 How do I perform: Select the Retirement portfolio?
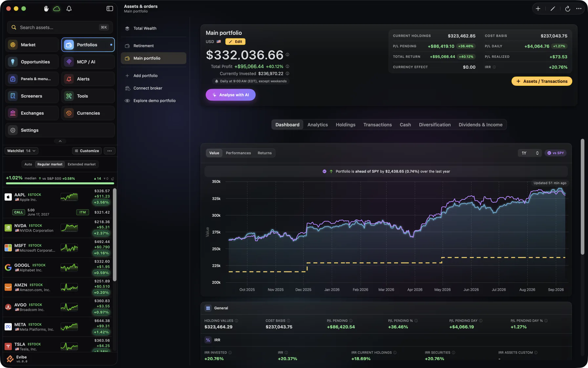(x=154, y=46)
